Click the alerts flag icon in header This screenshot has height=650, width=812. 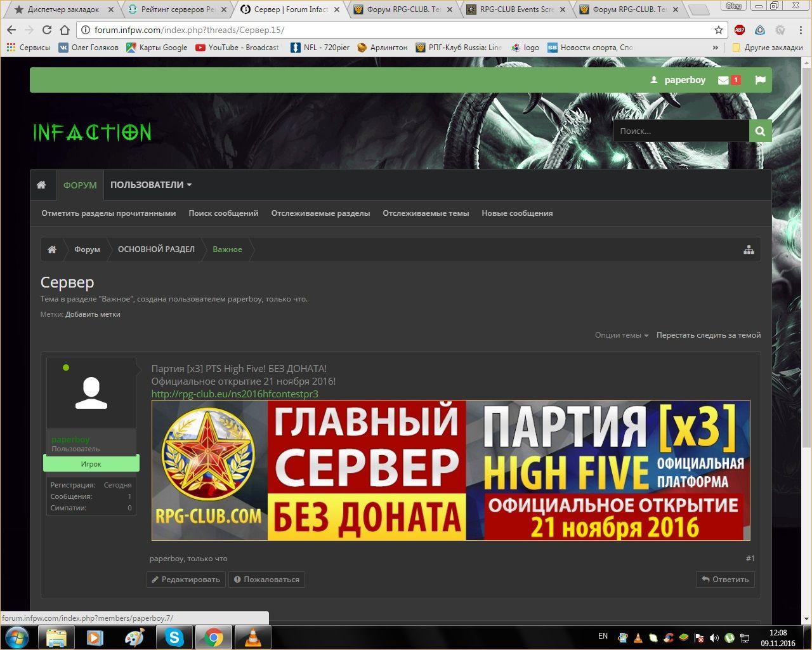(x=760, y=80)
